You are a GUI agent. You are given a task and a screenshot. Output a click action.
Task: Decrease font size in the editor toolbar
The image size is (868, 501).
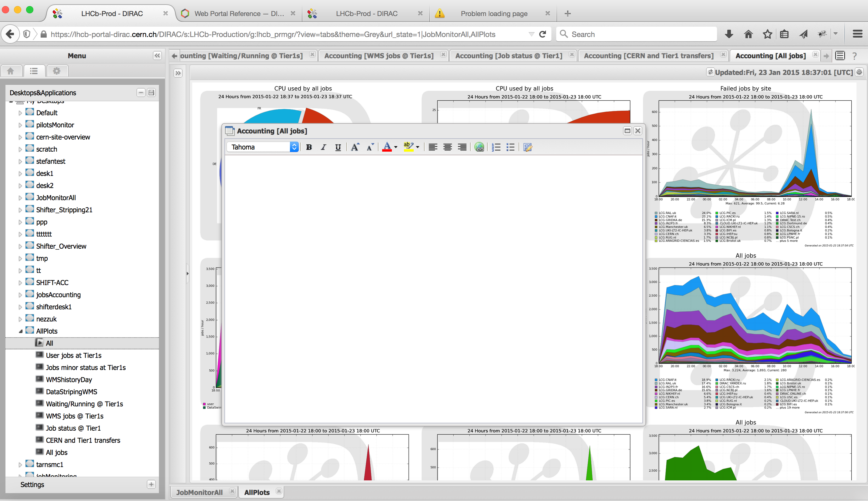(370, 147)
